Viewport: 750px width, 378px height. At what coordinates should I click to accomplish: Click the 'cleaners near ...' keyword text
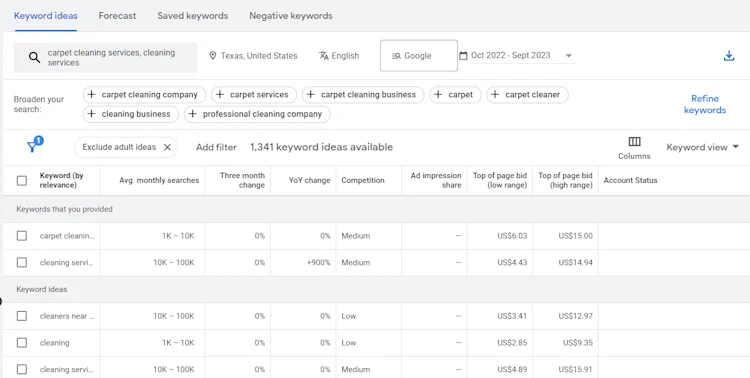tap(67, 316)
